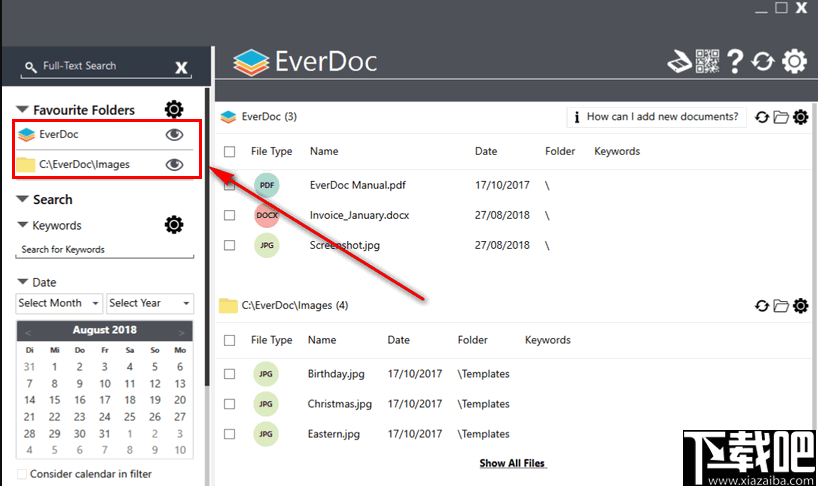Image resolution: width=818 pixels, height=486 pixels.
Task: Select day 15 in August 2018 calendar
Action: [x=55, y=400]
